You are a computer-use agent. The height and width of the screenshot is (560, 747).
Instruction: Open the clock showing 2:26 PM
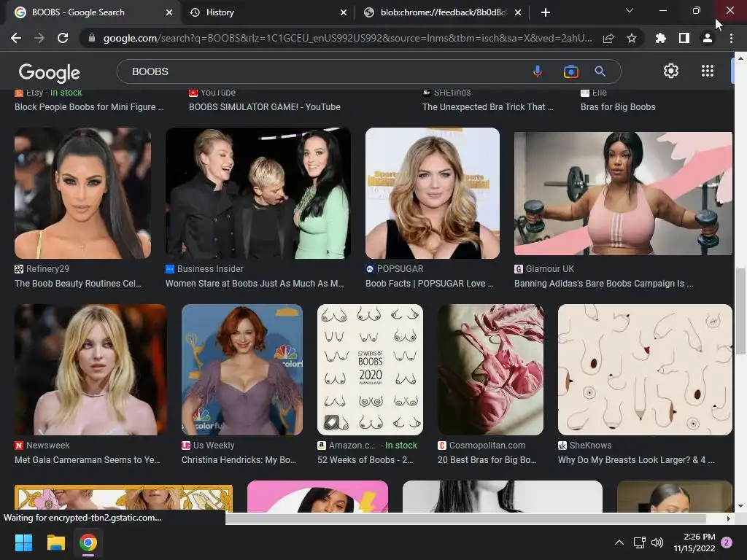(x=694, y=542)
